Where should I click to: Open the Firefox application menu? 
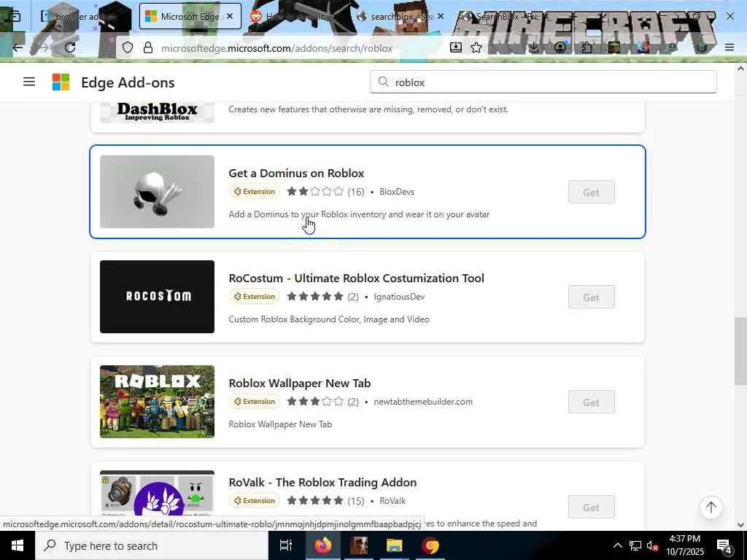[729, 47]
